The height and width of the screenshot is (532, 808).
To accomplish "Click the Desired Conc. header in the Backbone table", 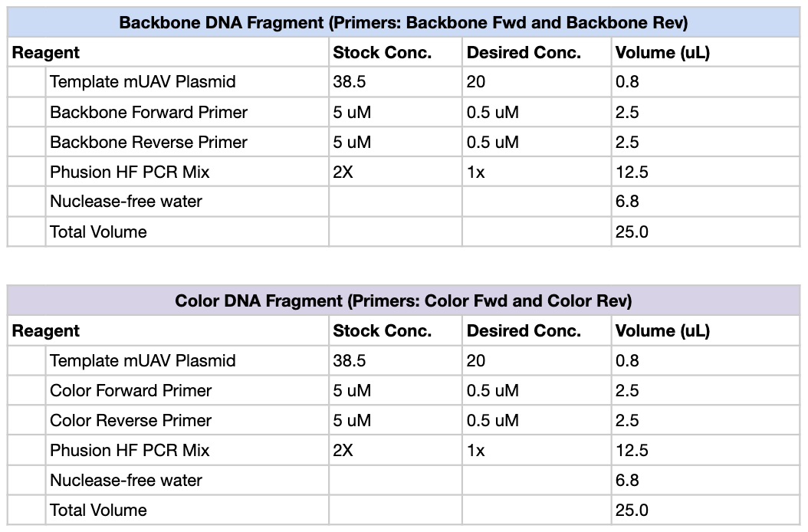I will point(524,53).
